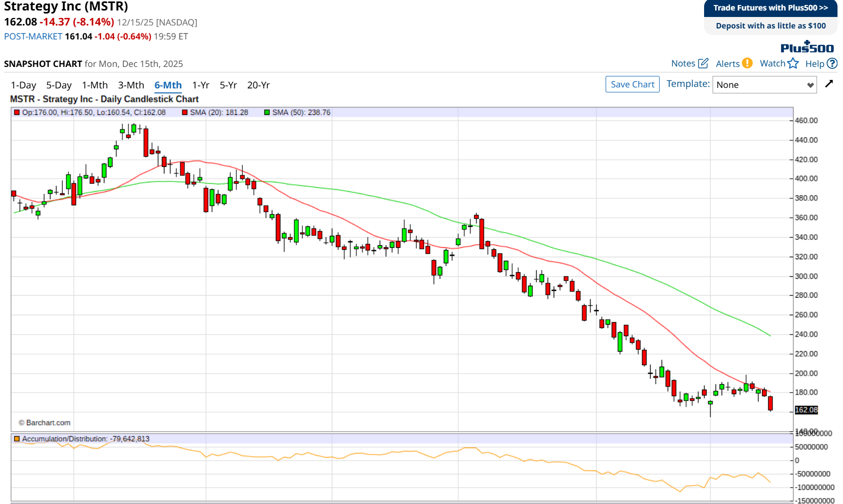Click the red candlestick OHLC legend square

17,112
